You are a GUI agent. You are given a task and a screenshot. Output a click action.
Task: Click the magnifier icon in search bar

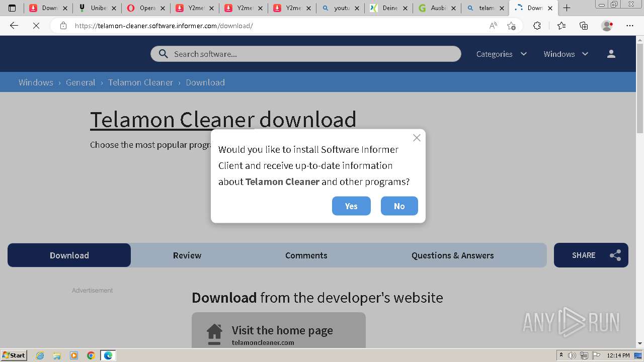coord(163,54)
